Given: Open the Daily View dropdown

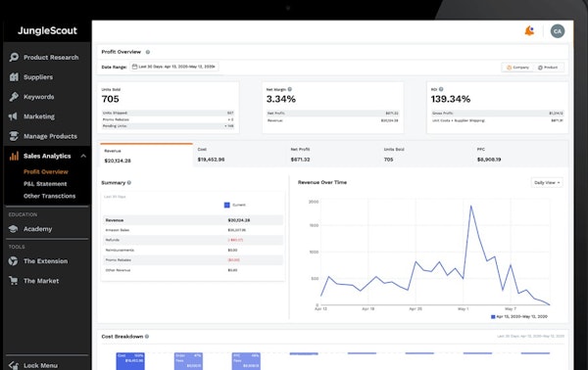Looking at the screenshot, I should 547,182.
